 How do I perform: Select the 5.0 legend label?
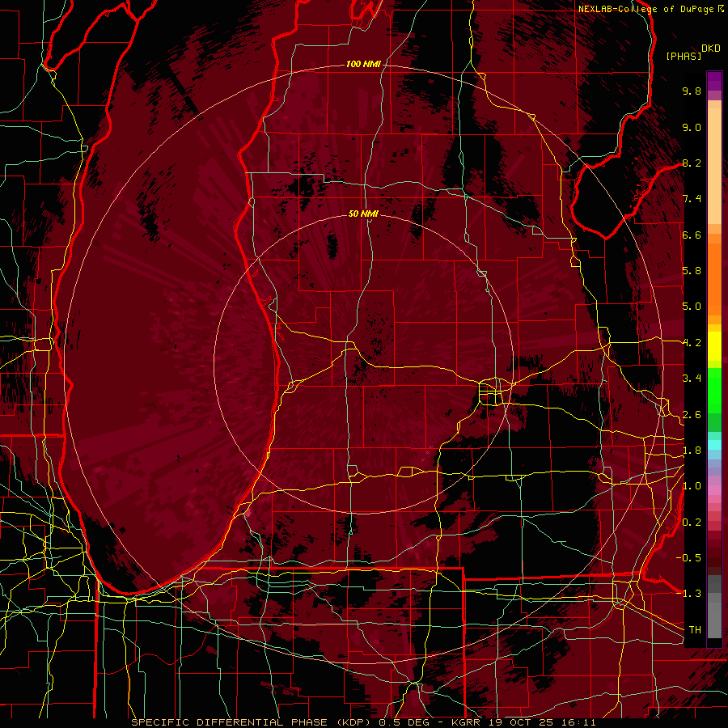pyautogui.click(x=692, y=307)
